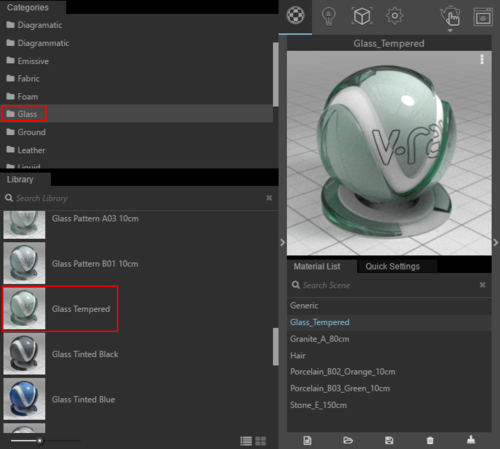Click the Search Scene field
Image resolution: width=500 pixels, height=449 pixels.
tap(383, 285)
